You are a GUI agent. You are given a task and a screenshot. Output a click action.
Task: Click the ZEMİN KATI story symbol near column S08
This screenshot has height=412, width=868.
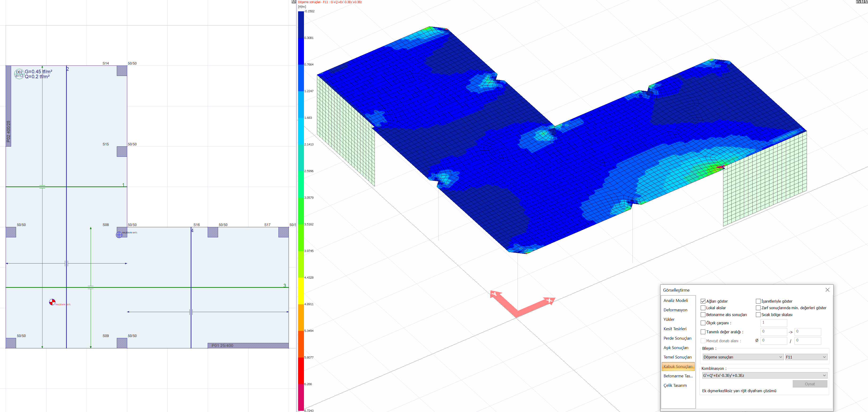tap(119, 235)
